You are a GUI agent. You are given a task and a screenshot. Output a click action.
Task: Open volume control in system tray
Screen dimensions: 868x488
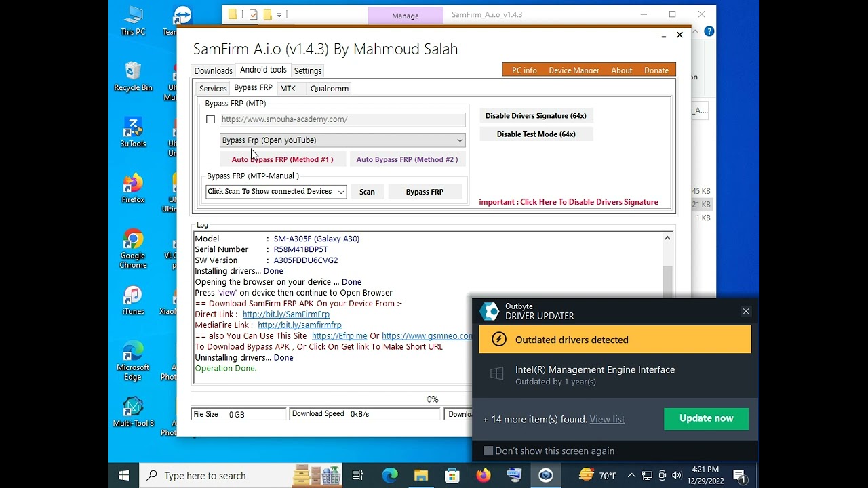coord(677,476)
